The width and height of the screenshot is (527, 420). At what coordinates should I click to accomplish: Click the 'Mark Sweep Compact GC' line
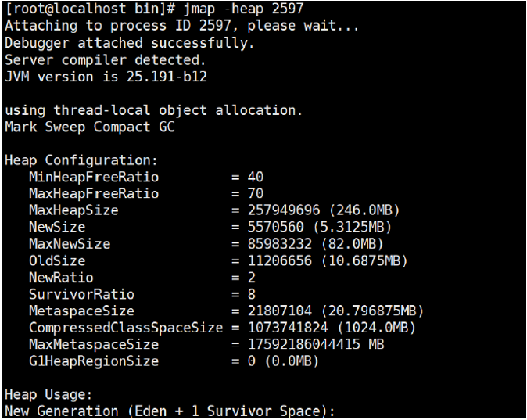(89, 127)
